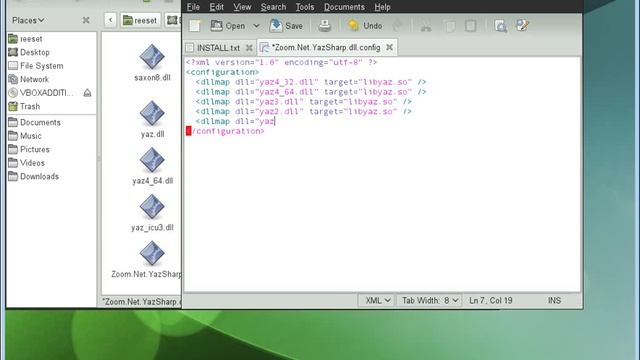The height and width of the screenshot is (360, 640).
Task: Select the Zoom.Net.YazSharp file icon
Action: pos(152,253)
